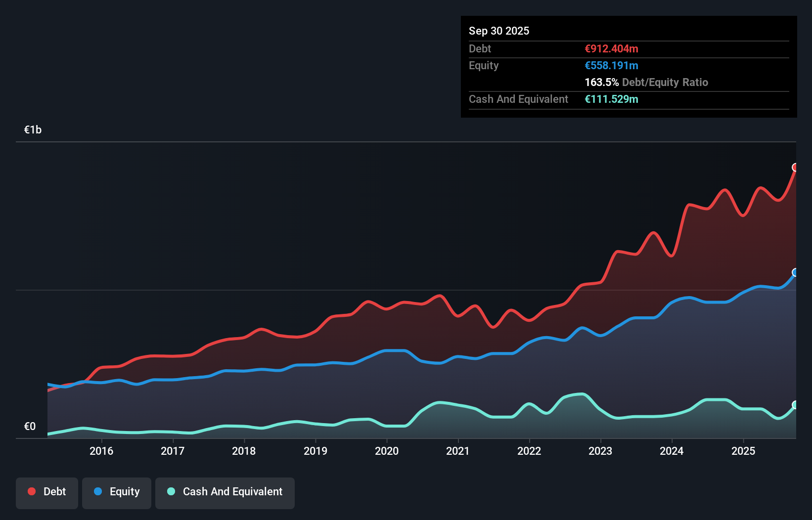Select the 2024 x-axis label
Screen dimensions: 812x520
point(672,451)
